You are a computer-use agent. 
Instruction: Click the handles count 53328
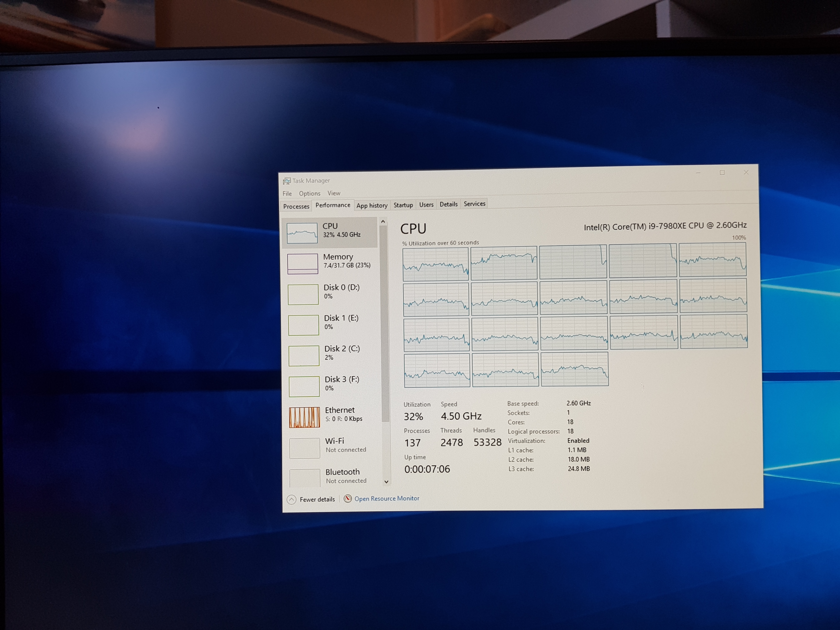[487, 442]
